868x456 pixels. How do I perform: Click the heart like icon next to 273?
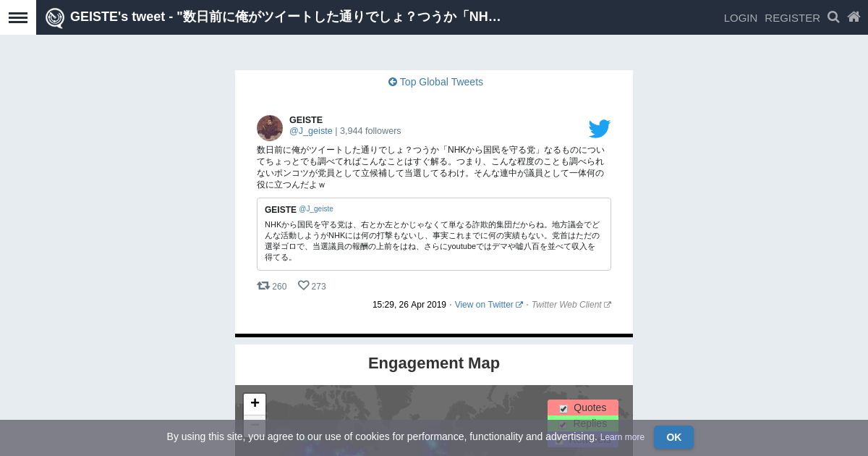[304, 286]
